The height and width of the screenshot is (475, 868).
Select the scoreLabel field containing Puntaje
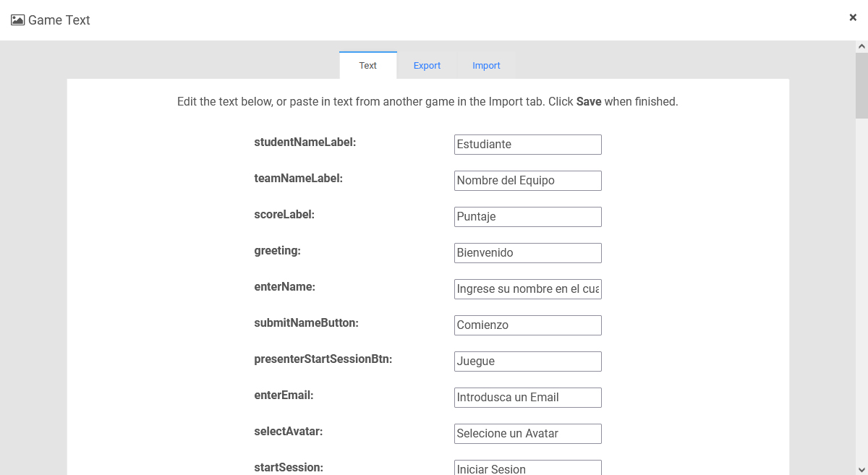(x=527, y=217)
